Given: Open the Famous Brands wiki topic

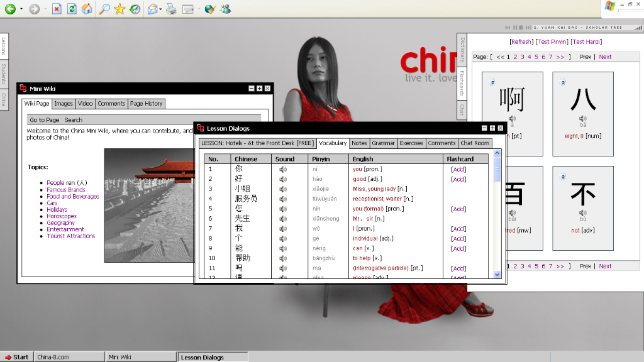Looking at the screenshot, I should (65, 190).
